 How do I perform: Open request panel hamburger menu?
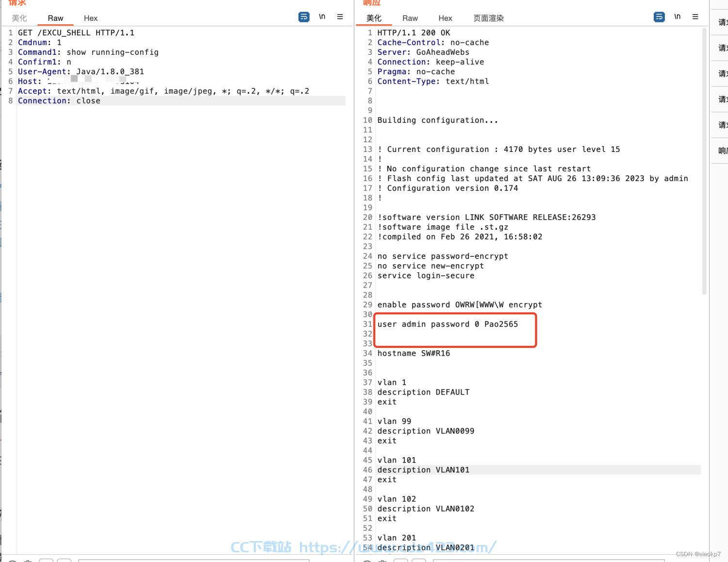point(340,17)
